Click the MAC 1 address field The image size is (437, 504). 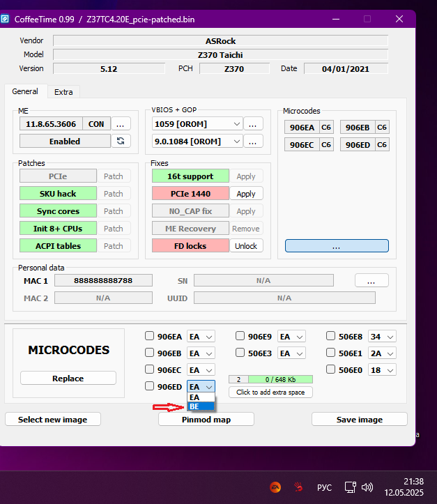103,280
